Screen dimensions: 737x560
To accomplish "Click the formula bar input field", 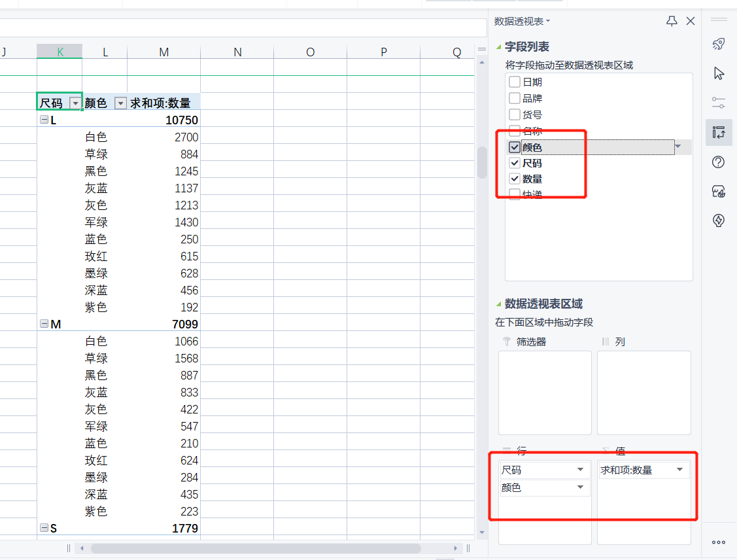I will pos(243,27).
